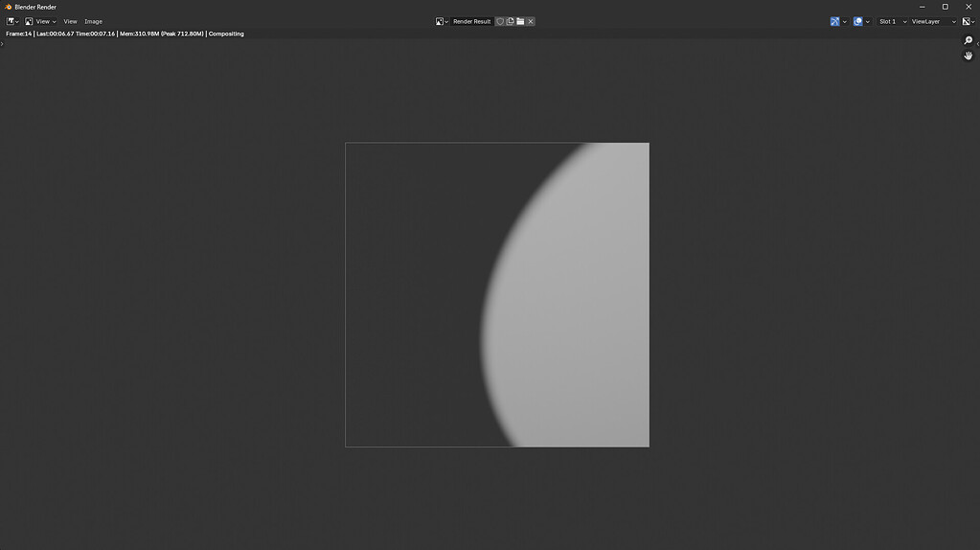
Task: Open the Image menu
Action: coord(93,21)
